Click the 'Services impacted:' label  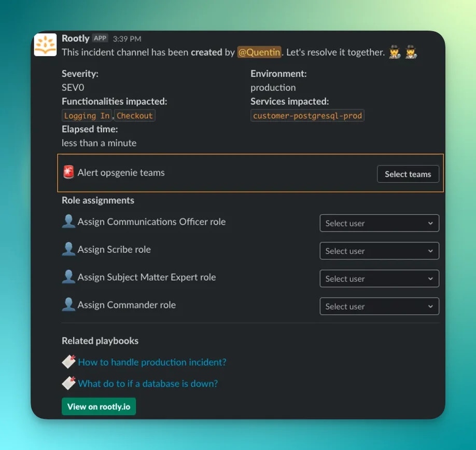[x=290, y=101]
